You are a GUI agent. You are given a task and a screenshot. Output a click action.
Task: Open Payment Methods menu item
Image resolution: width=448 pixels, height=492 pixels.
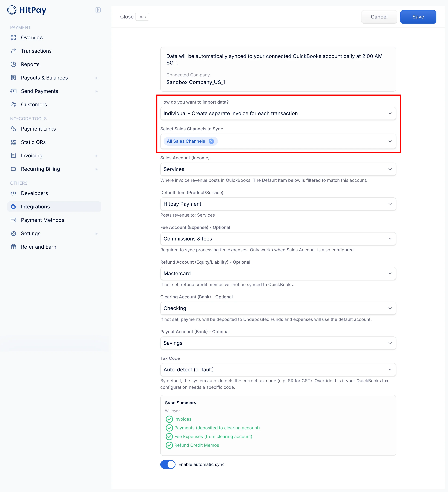[54, 220]
